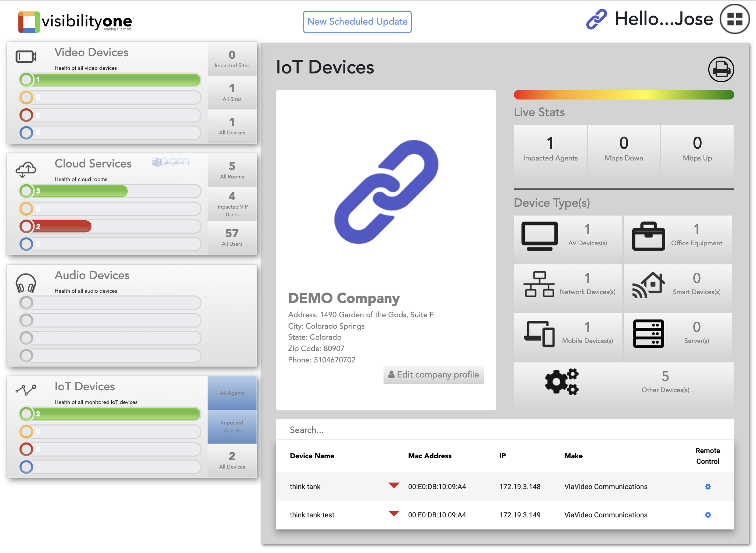Select the Office Equipment briefcase icon
Screen dimensions: 756x553
coord(648,236)
